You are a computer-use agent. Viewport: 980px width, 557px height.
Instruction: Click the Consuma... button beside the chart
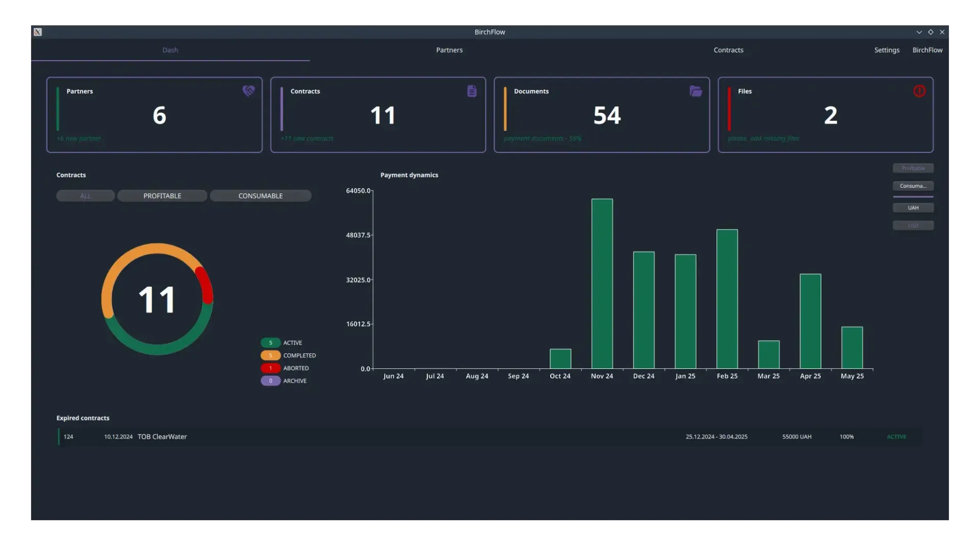[x=913, y=186]
